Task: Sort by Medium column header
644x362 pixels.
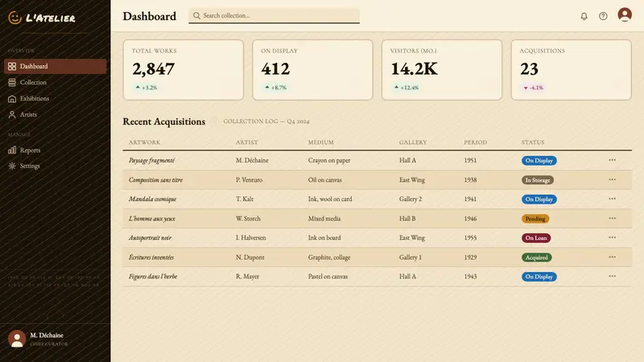Action: pyautogui.click(x=320, y=142)
